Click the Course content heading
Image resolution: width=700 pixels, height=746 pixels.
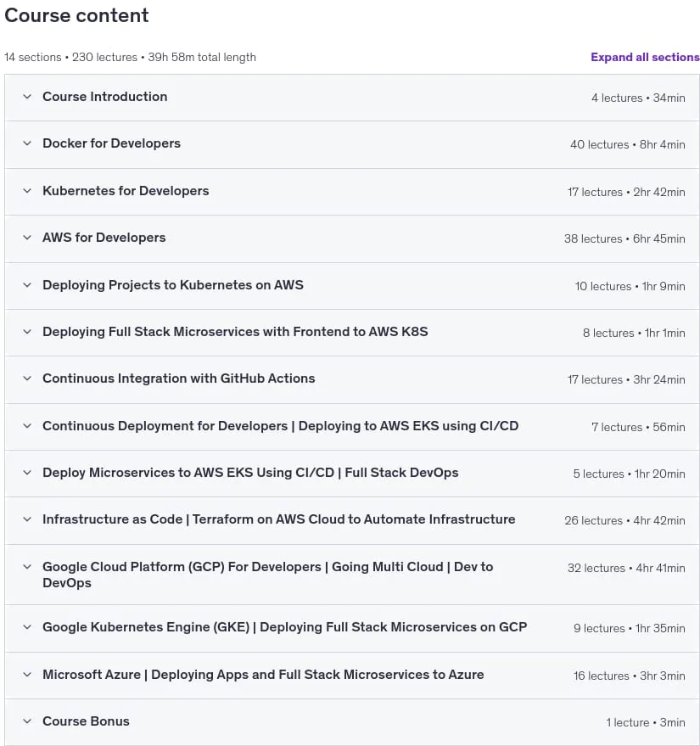tap(76, 15)
